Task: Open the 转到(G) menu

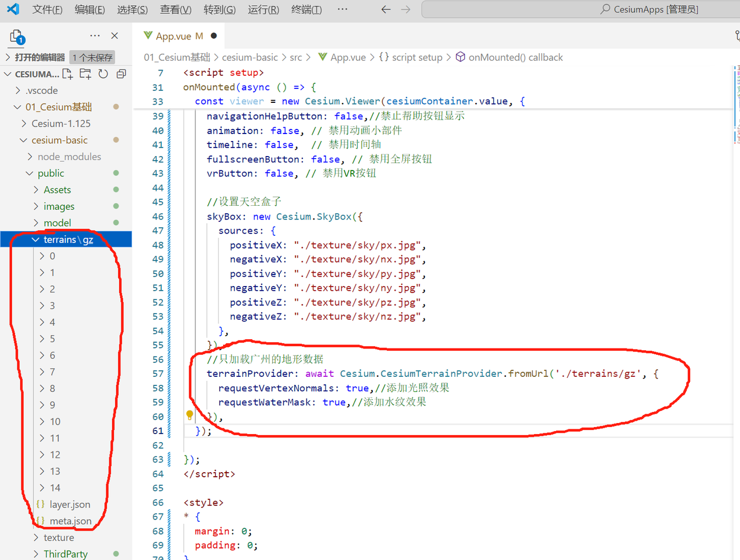Action: 220,9
